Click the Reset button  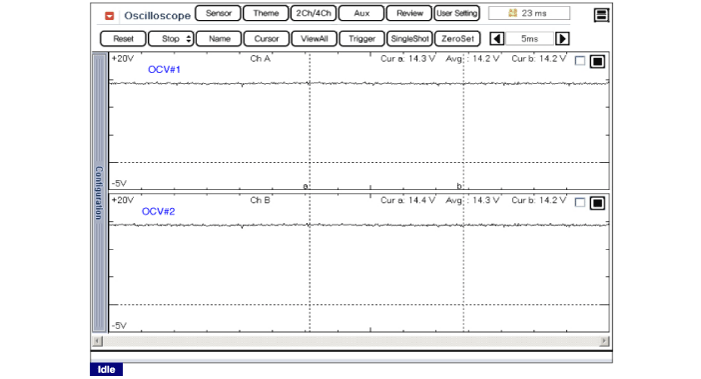tap(123, 39)
